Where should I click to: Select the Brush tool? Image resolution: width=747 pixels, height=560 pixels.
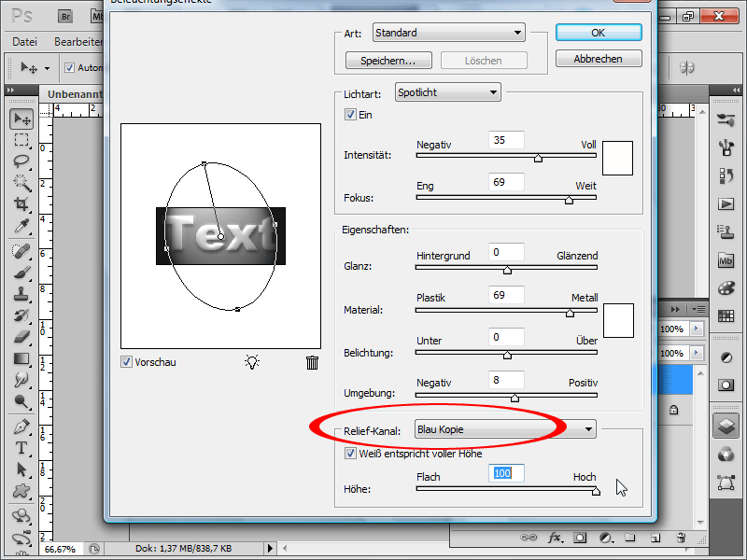click(21, 273)
